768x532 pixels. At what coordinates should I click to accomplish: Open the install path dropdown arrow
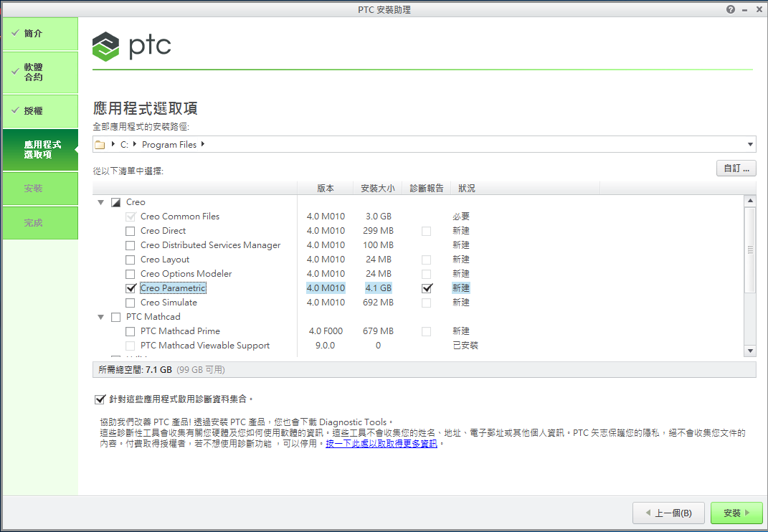pos(750,145)
